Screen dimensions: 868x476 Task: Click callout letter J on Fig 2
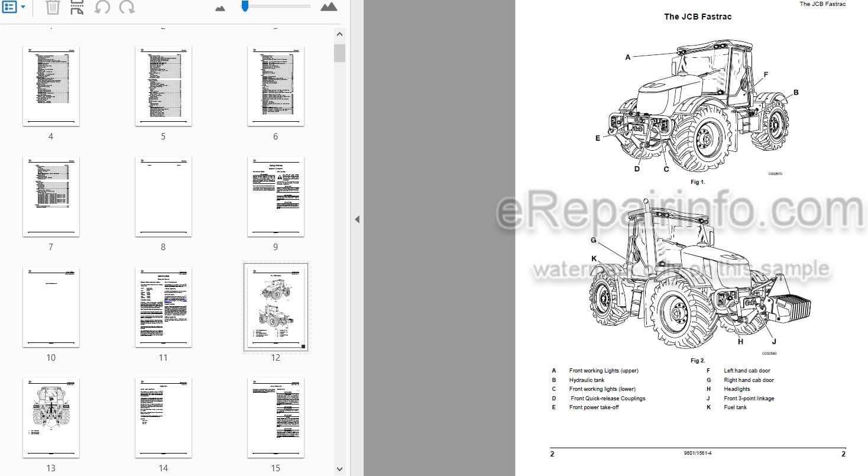tap(774, 341)
